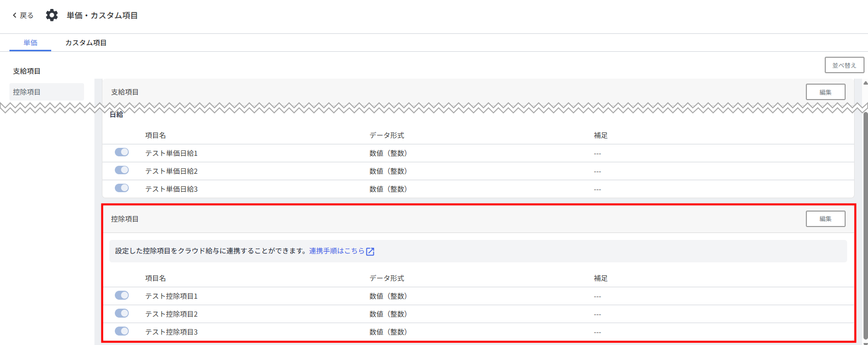
Task: Click the 並べ替え button
Action: (x=844, y=65)
